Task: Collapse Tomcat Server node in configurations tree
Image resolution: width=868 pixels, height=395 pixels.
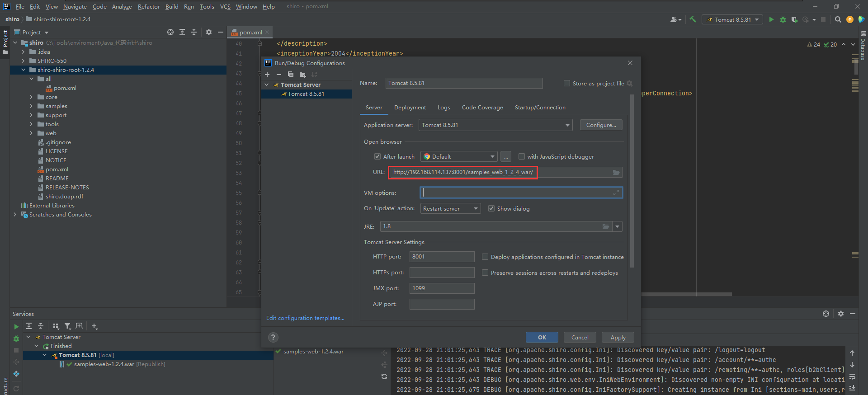Action: click(267, 85)
